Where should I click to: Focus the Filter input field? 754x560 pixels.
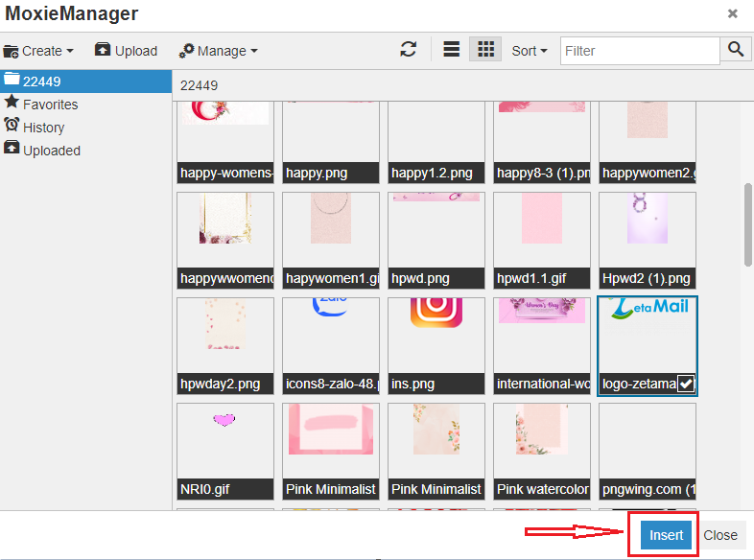tap(640, 51)
